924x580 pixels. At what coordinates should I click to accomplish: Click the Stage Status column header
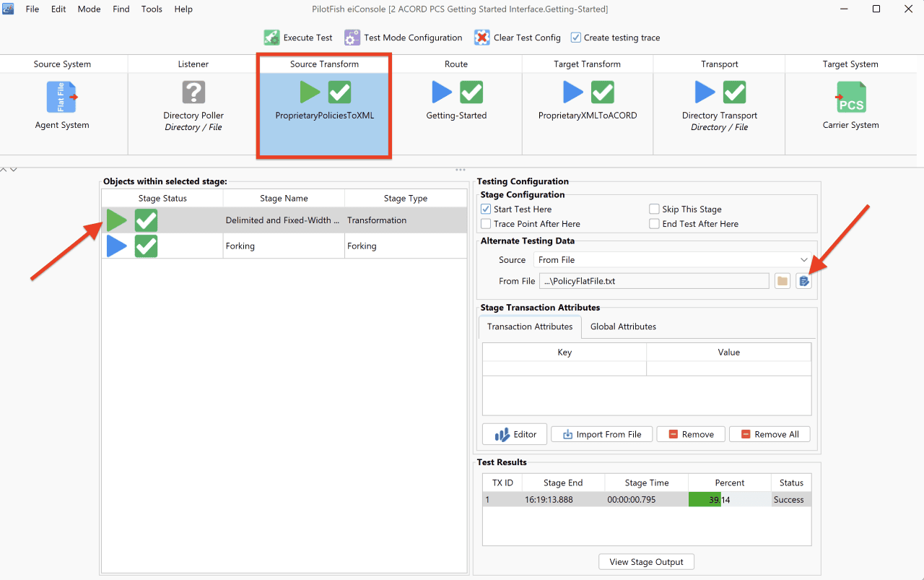162,198
